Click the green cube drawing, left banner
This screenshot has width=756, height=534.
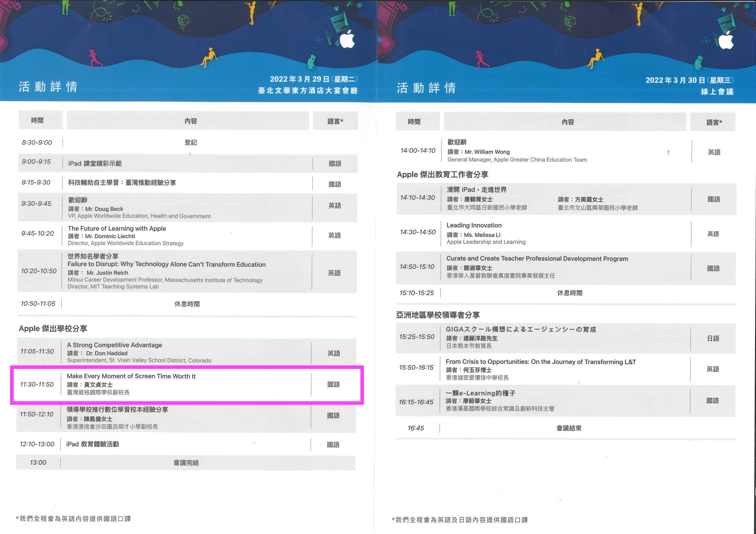tap(183, 20)
